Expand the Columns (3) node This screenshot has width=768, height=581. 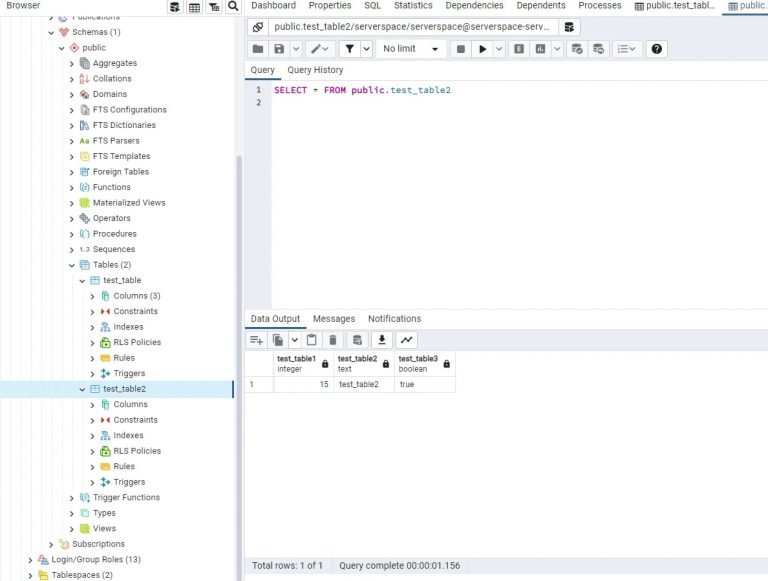92,296
